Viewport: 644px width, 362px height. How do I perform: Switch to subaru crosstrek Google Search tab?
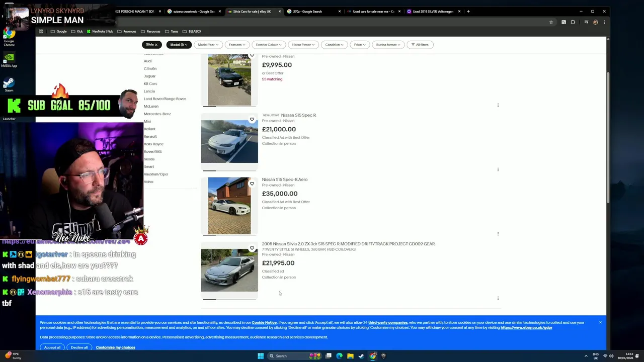click(194, 12)
